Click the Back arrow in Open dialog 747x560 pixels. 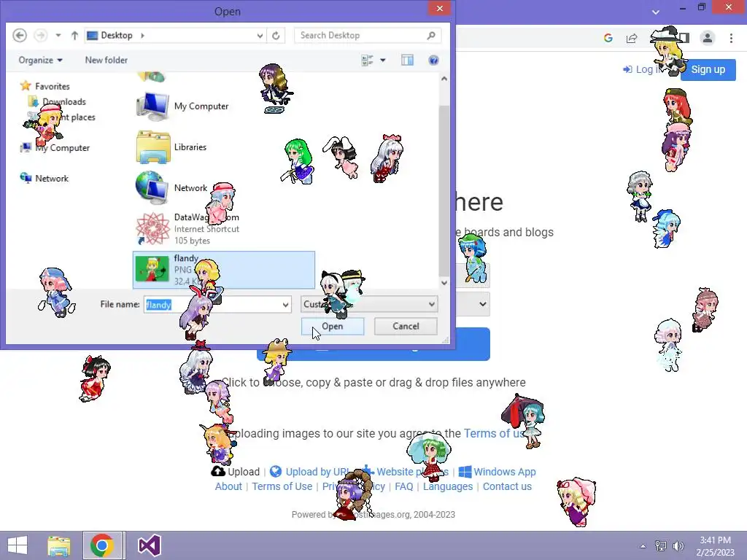click(x=20, y=35)
